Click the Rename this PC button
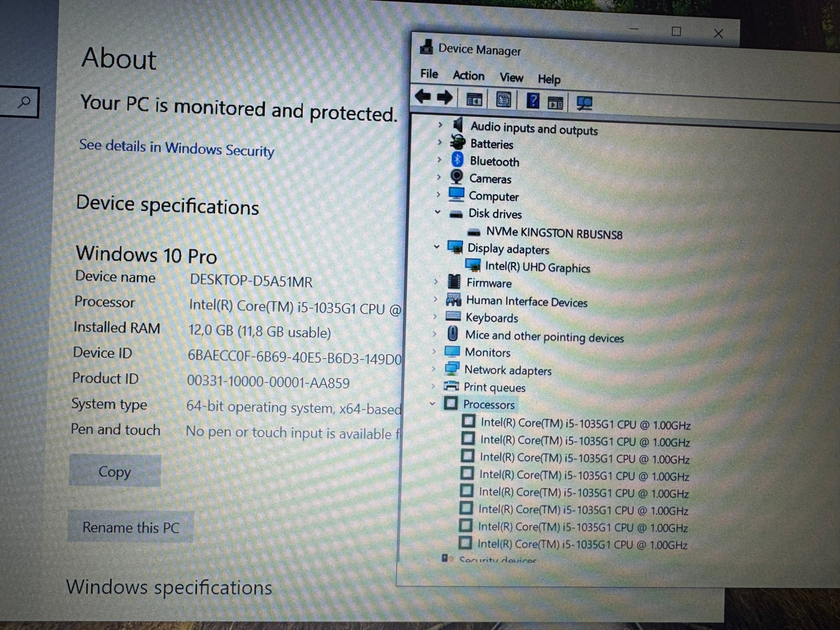The image size is (840, 630). tap(130, 527)
